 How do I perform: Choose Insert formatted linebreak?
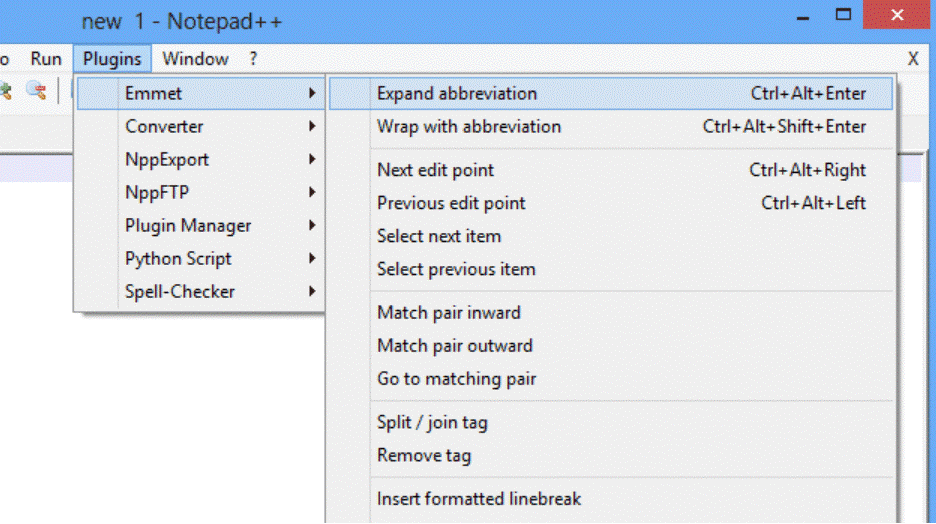tap(611, 499)
